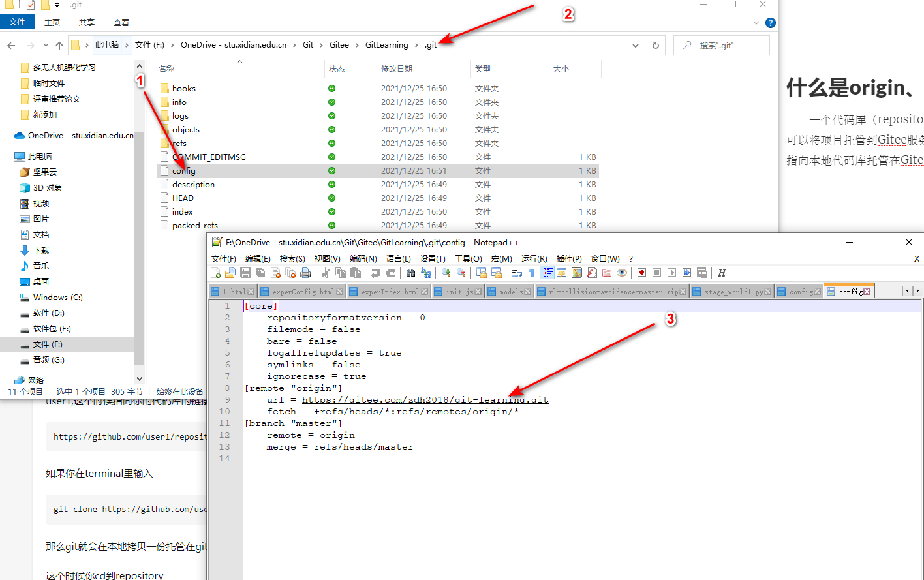Close the 1.html tab

[251, 292]
